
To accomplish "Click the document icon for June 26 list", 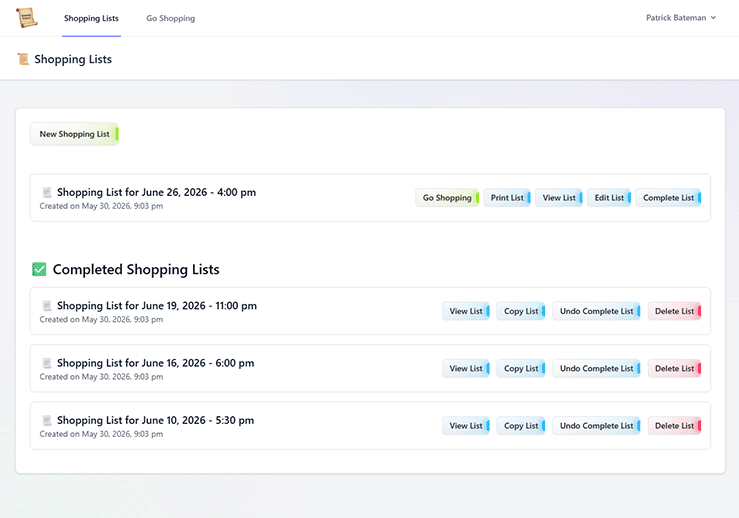I will [x=47, y=192].
